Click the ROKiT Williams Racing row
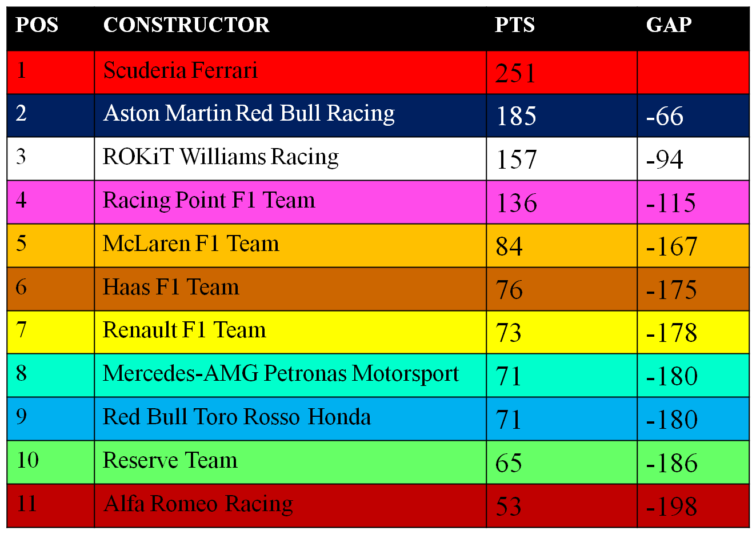 [x=378, y=159]
